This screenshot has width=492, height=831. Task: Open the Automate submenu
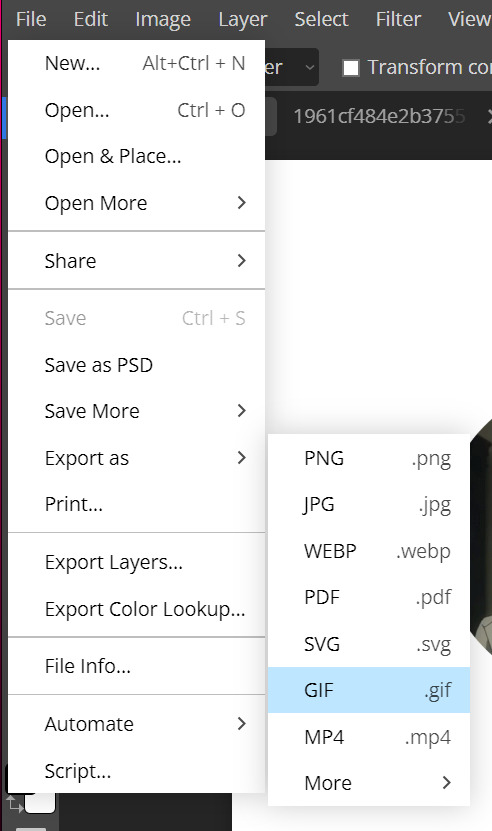point(137,724)
